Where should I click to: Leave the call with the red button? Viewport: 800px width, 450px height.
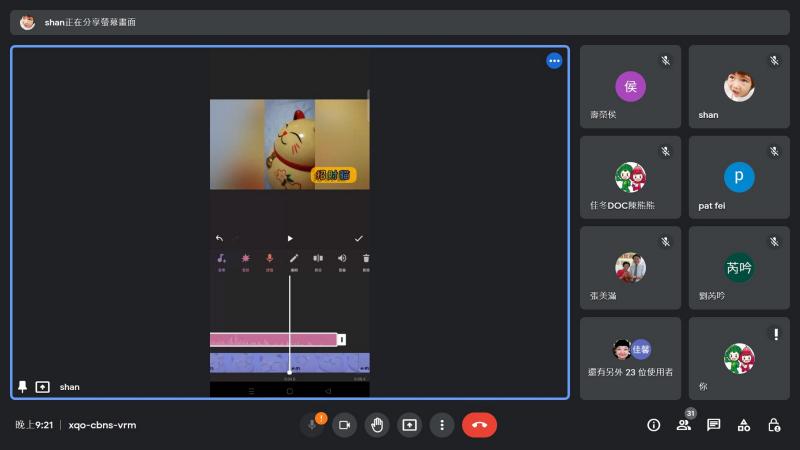tap(479, 425)
